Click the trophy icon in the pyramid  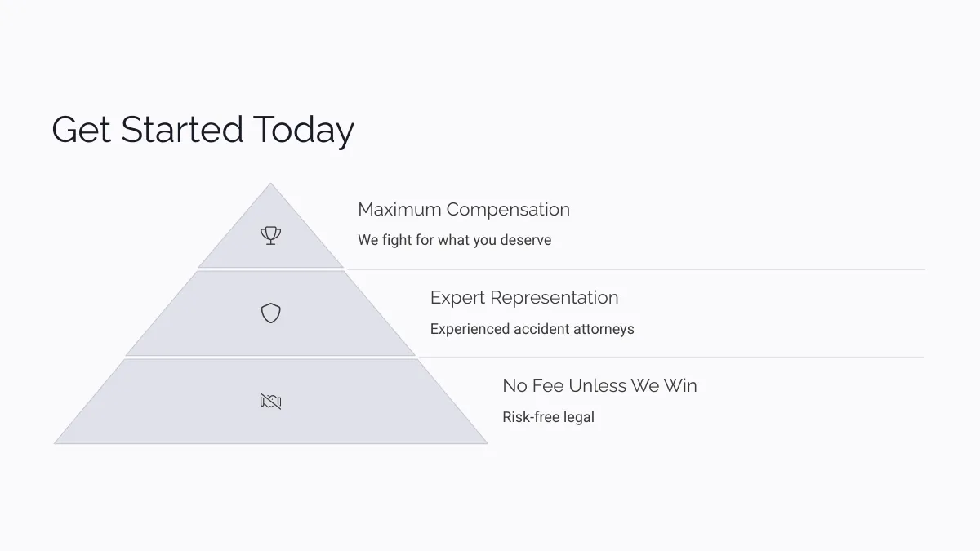pos(270,236)
